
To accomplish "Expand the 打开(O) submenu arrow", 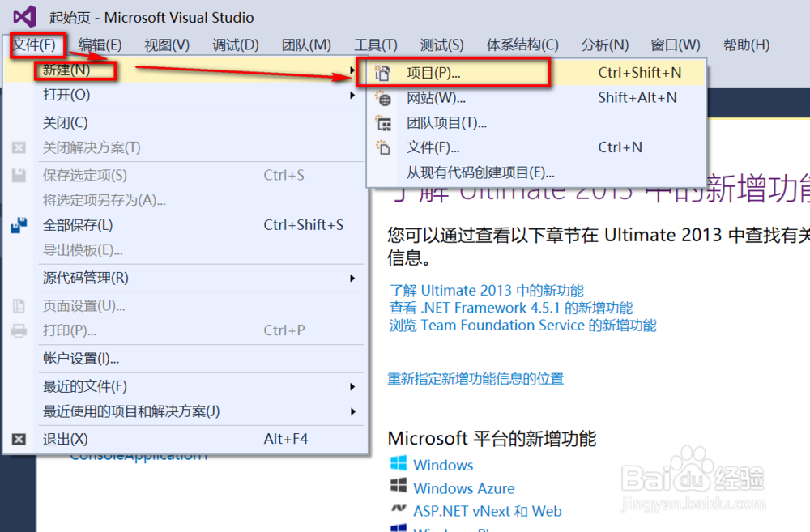I will [352, 95].
